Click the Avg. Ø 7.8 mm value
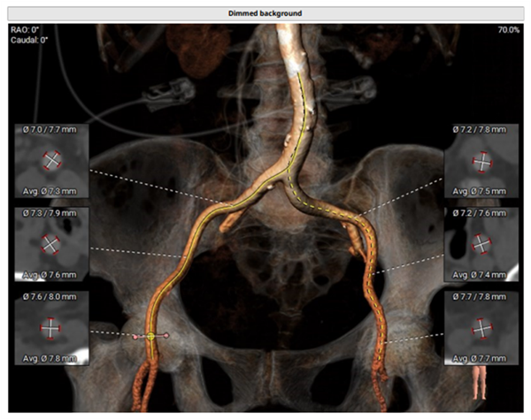This screenshot has height=420, width=531. click(50, 359)
